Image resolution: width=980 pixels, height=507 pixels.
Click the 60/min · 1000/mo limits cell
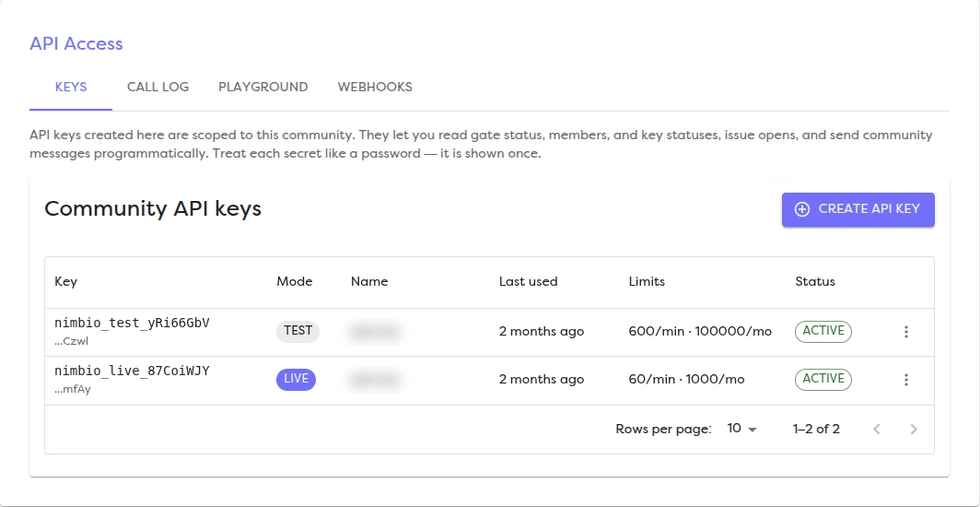(687, 380)
